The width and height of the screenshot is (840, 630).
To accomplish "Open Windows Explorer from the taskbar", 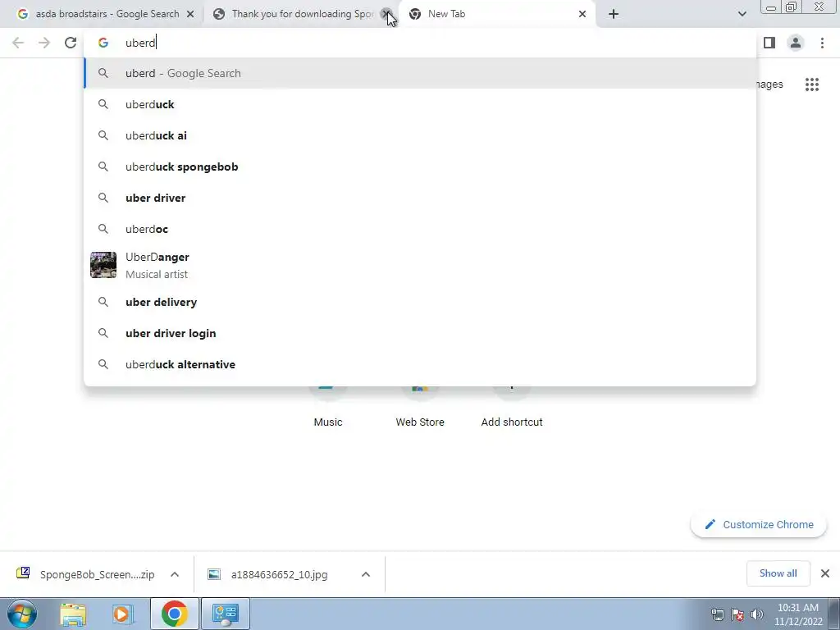I will tap(73, 614).
